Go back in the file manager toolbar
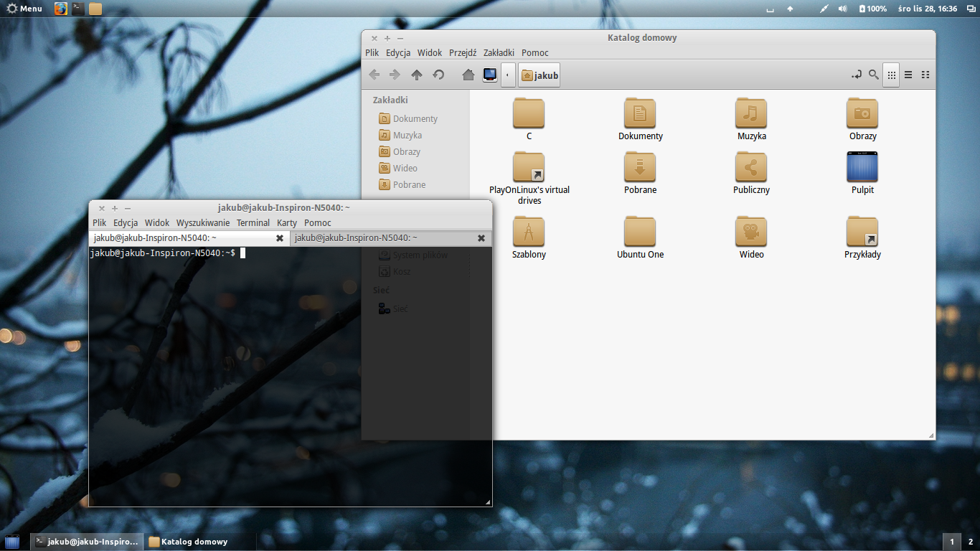The width and height of the screenshot is (980, 551). point(374,75)
